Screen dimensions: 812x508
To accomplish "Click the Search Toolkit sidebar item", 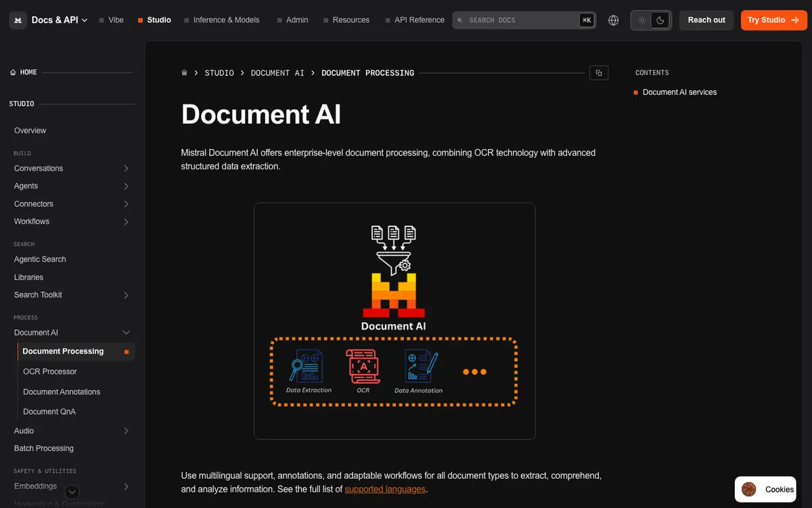I will tap(38, 295).
